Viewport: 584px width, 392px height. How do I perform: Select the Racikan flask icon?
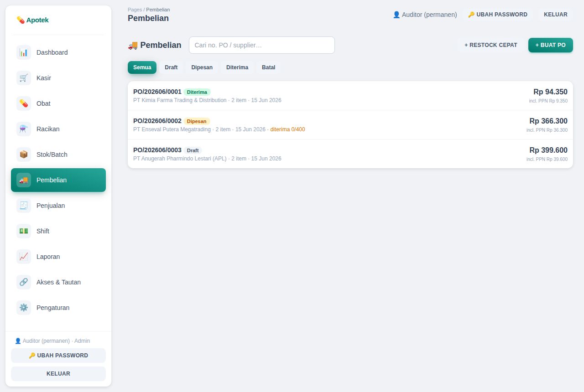tap(24, 129)
